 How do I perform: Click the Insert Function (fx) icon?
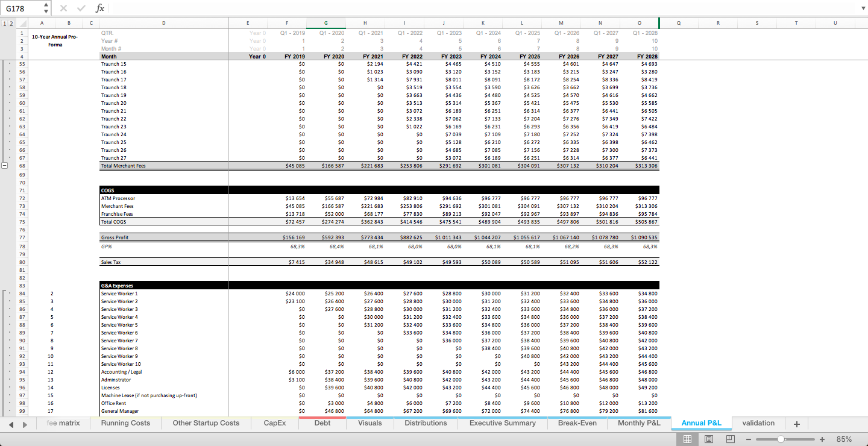[100, 7]
